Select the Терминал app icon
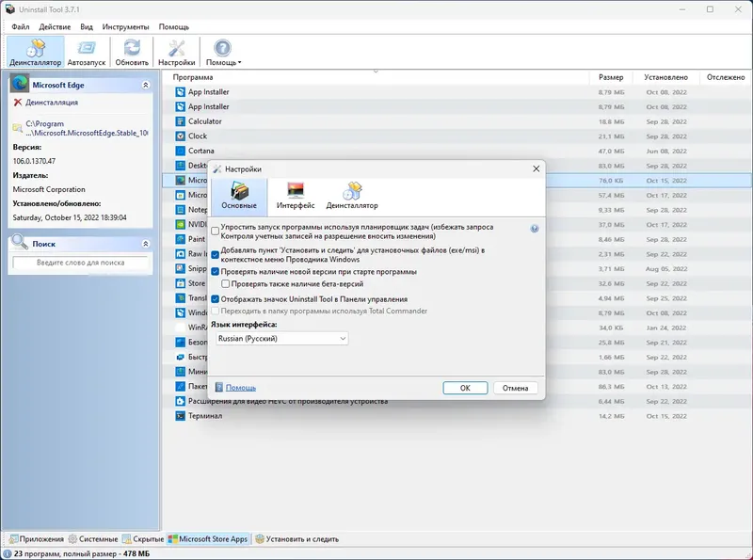 [x=180, y=416]
